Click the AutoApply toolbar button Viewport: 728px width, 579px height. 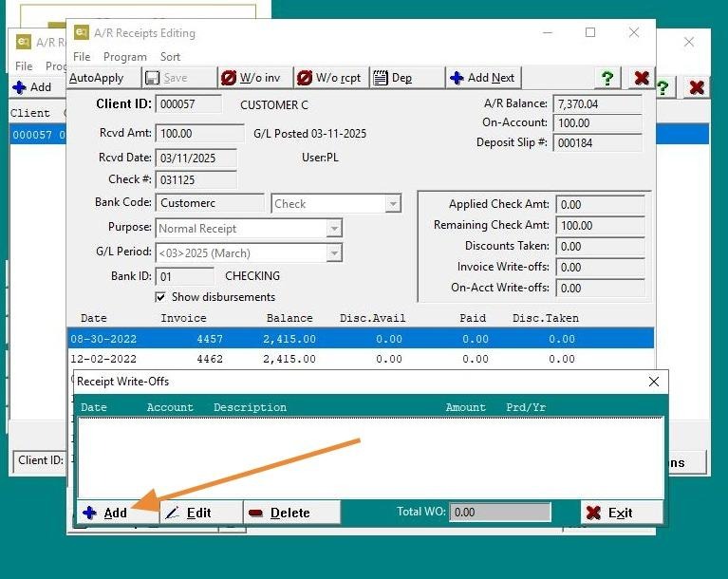click(x=104, y=78)
